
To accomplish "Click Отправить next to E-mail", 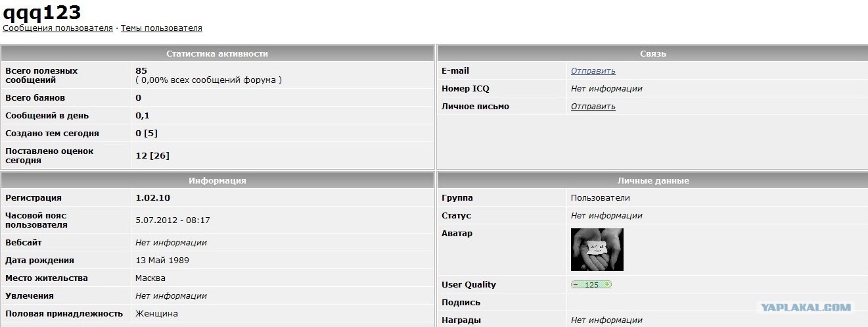I will (x=593, y=71).
